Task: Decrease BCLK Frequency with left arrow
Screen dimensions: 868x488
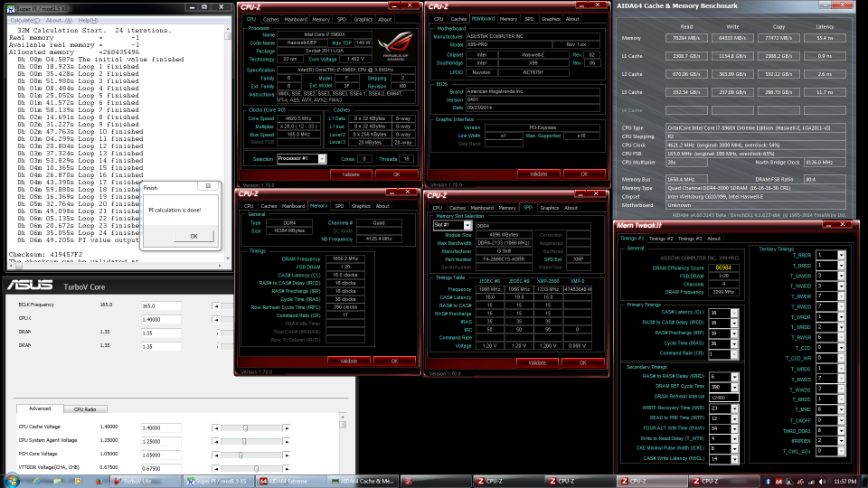Action: (x=216, y=305)
